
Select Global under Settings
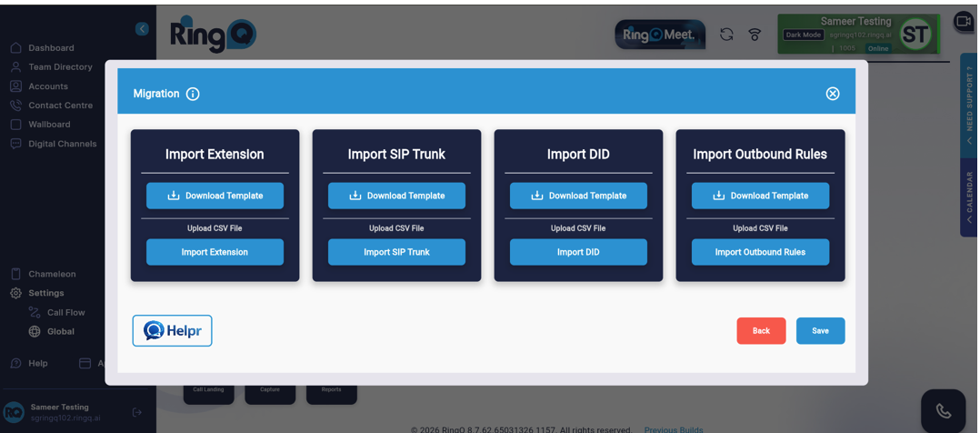[61, 332]
